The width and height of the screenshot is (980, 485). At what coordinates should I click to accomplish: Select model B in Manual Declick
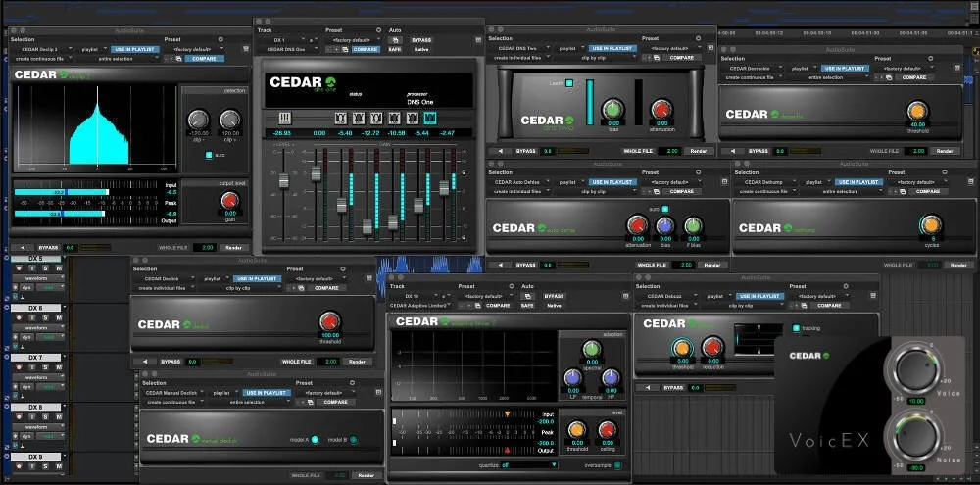(353, 439)
